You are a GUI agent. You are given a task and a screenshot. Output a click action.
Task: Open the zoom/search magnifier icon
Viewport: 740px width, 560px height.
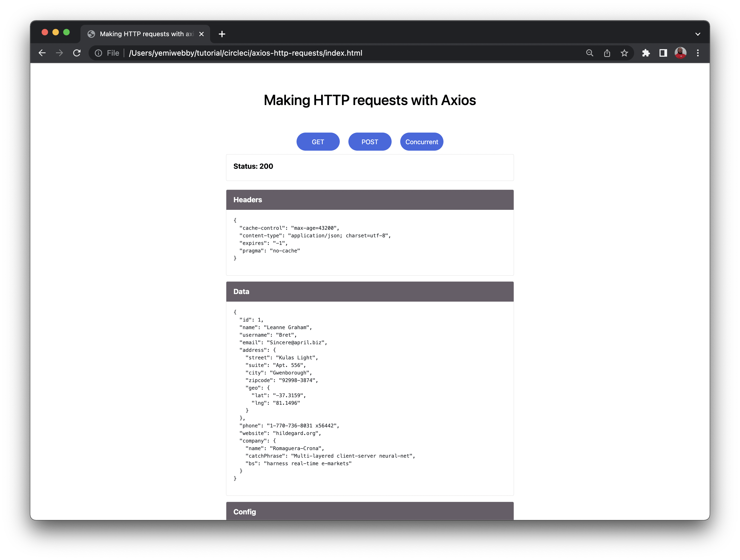[590, 53]
